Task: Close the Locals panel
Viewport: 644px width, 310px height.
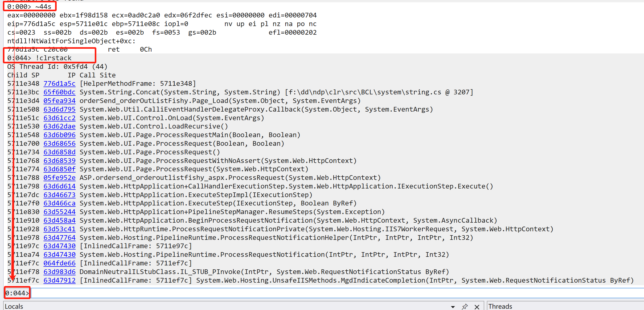Action: [x=477, y=307]
